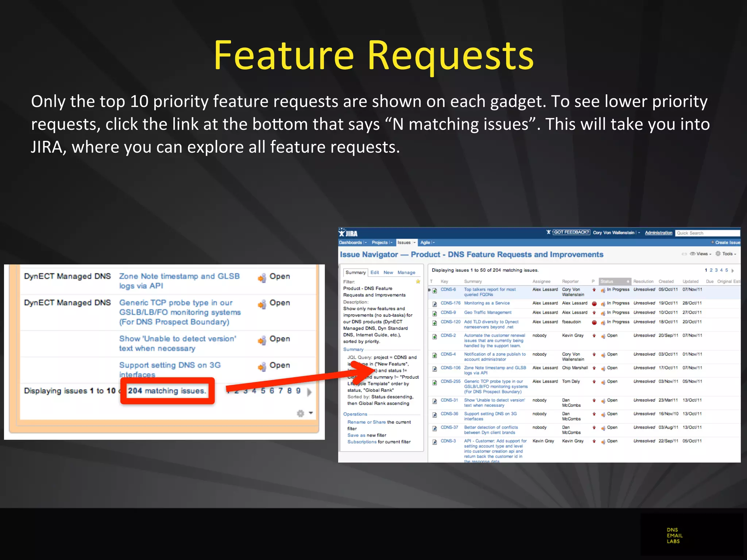Open gadget options dropdown arrow beside gear
The height and width of the screenshot is (560, 747).
click(311, 413)
